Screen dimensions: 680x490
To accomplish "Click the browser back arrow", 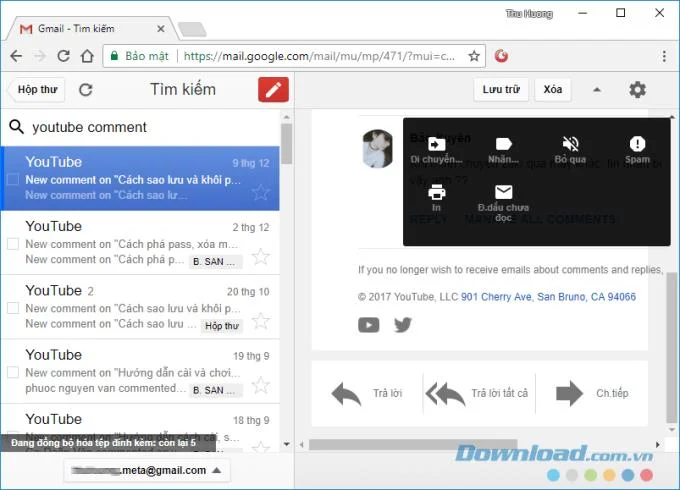I will point(16,56).
